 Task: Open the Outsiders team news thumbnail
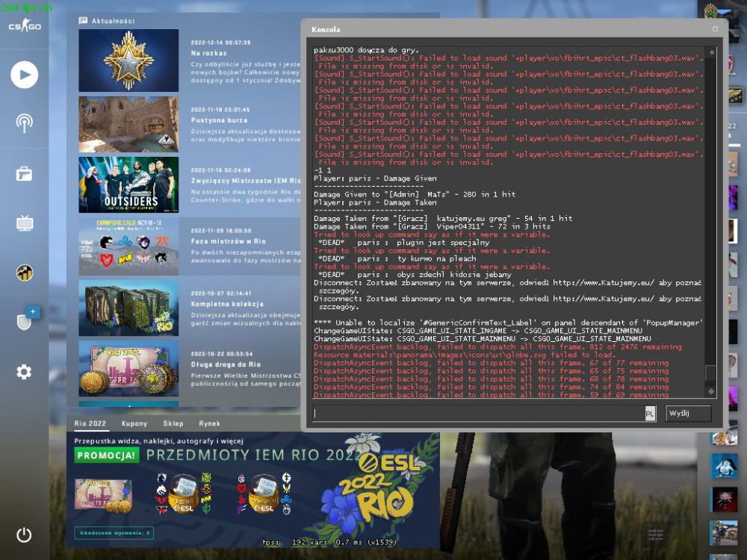pyautogui.click(x=128, y=184)
